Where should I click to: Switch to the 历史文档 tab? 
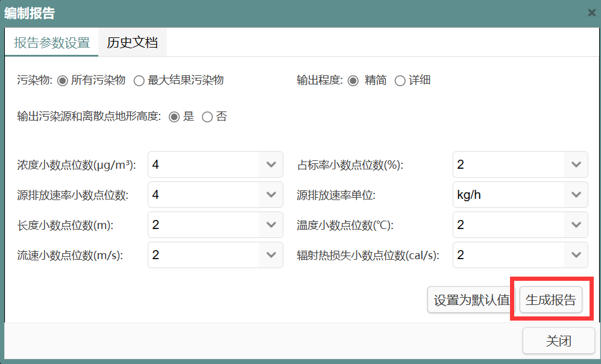tap(132, 43)
